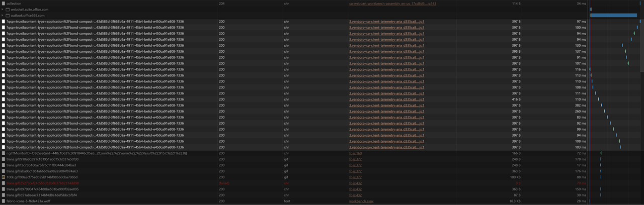Viewport: 644px width, 205px height.
Task: Select the 100k.gif?99a2cf75e request row
Action: click(322, 177)
